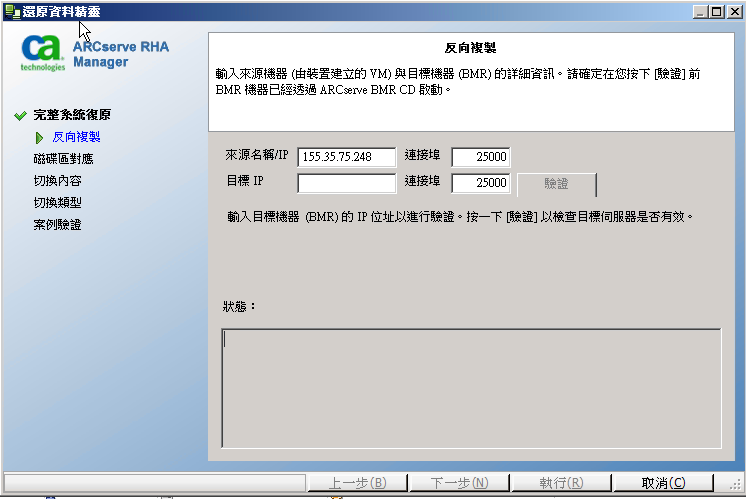Image resolution: width=746 pixels, height=499 pixels.
Task: Select the 磁碟區對應 step
Action: (x=63, y=159)
